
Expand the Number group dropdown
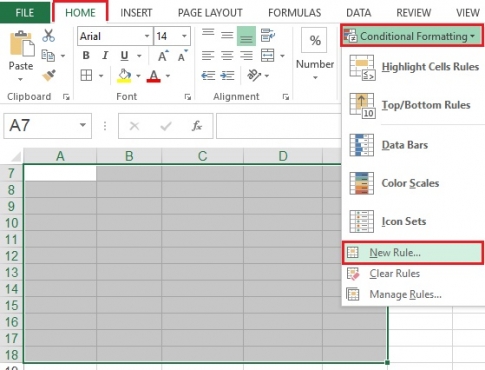315,78
